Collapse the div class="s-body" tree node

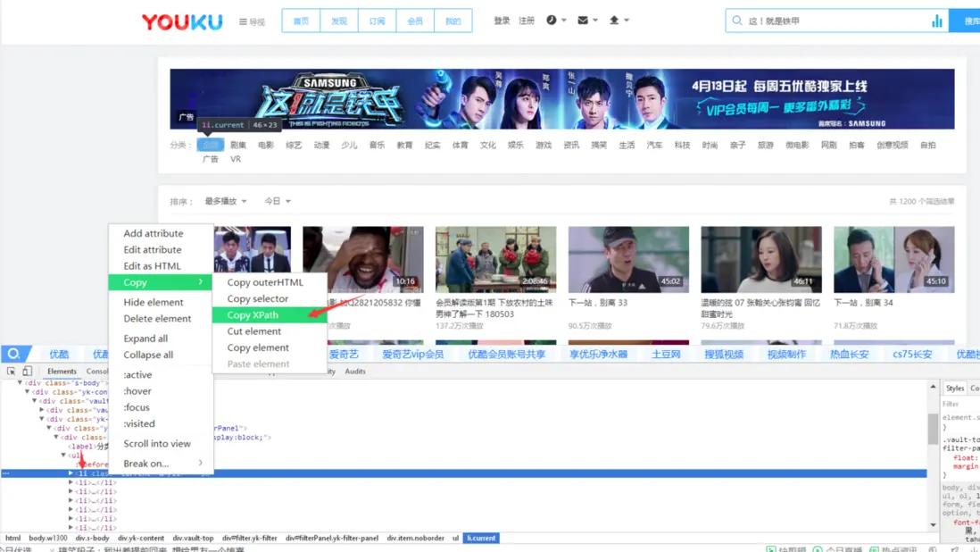pos(20,382)
